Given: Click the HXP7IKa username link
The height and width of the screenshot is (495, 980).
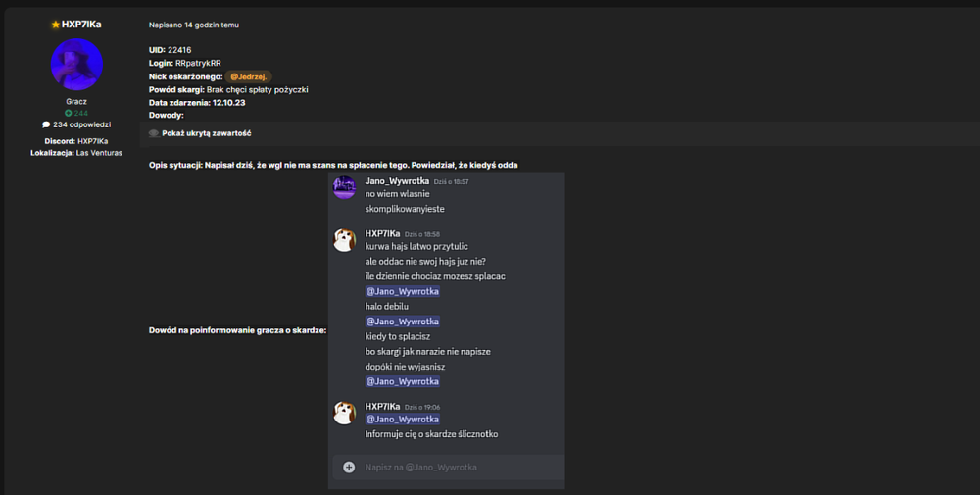Looking at the screenshot, I should [81, 25].
